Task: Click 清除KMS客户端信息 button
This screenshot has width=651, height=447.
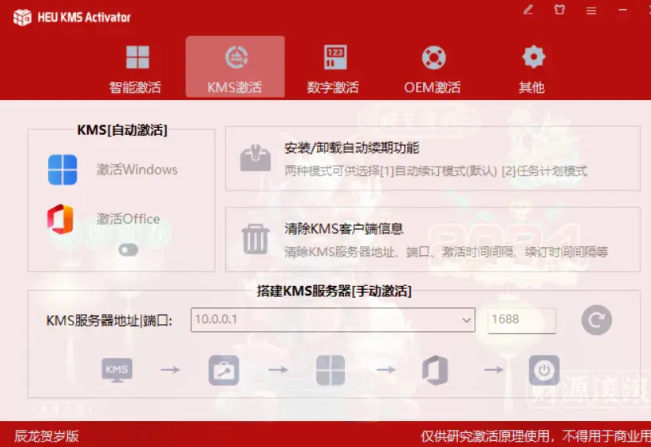Action: point(432,239)
